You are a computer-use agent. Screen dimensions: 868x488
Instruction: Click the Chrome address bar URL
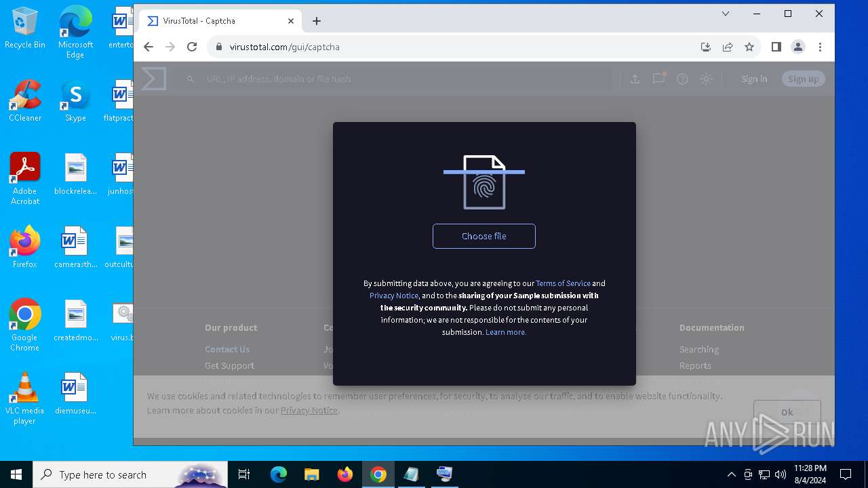pyautogui.click(x=284, y=47)
